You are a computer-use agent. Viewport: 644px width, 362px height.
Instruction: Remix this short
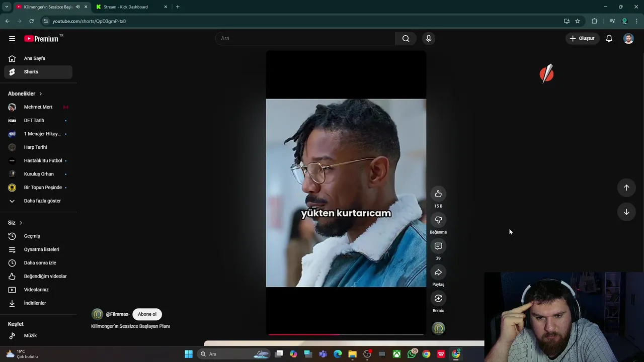438,299
